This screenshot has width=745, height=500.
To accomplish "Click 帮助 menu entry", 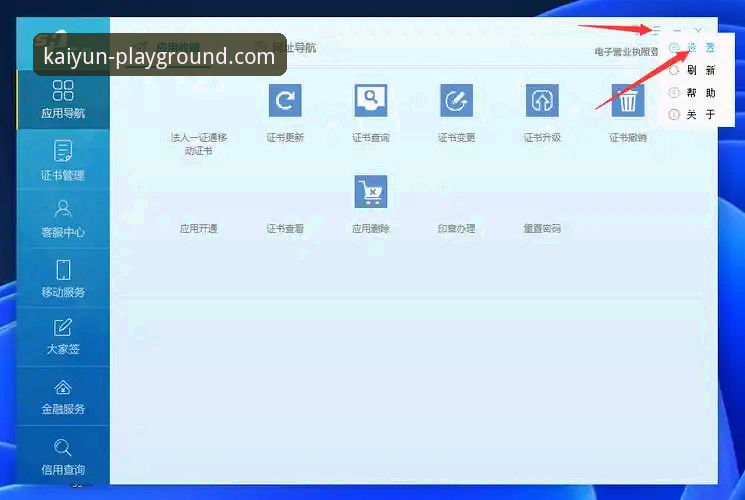I will tap(700, 93).
